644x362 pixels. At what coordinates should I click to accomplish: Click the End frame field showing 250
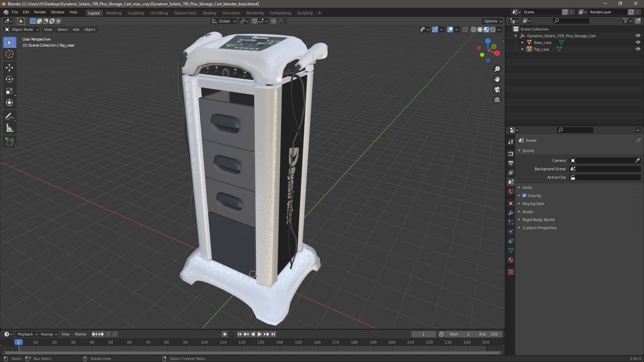point(489,334)
